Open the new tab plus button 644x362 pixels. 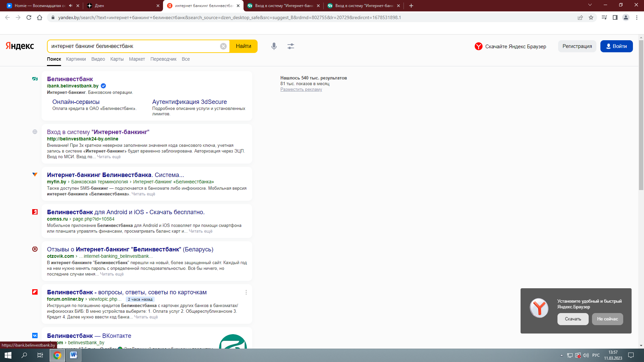411,6
